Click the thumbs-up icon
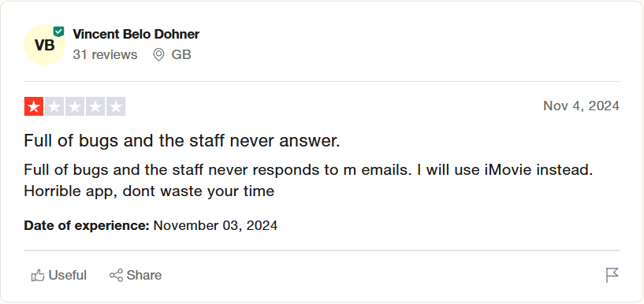The image size is (644, 304). point(38,276)
